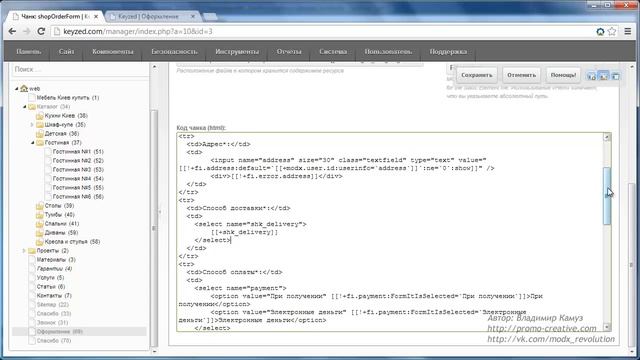Select Спасибо (70) resource

pyautogui.click(x=54, y=340)
